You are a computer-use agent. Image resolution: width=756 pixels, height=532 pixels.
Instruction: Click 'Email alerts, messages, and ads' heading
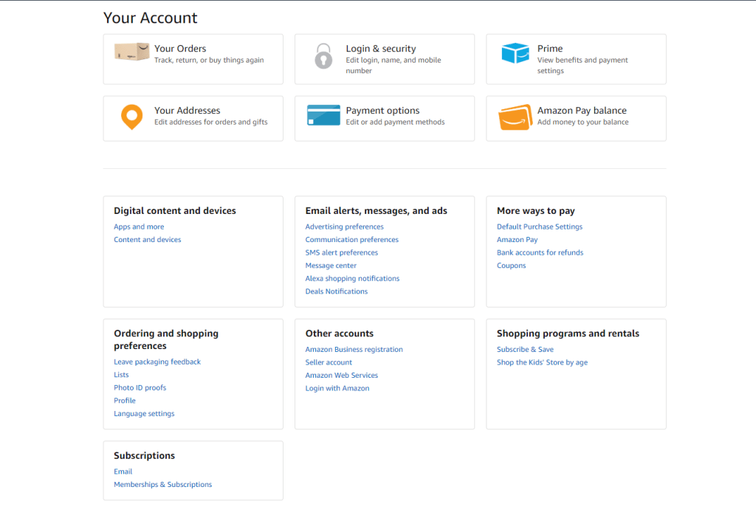tap(376, 211)
